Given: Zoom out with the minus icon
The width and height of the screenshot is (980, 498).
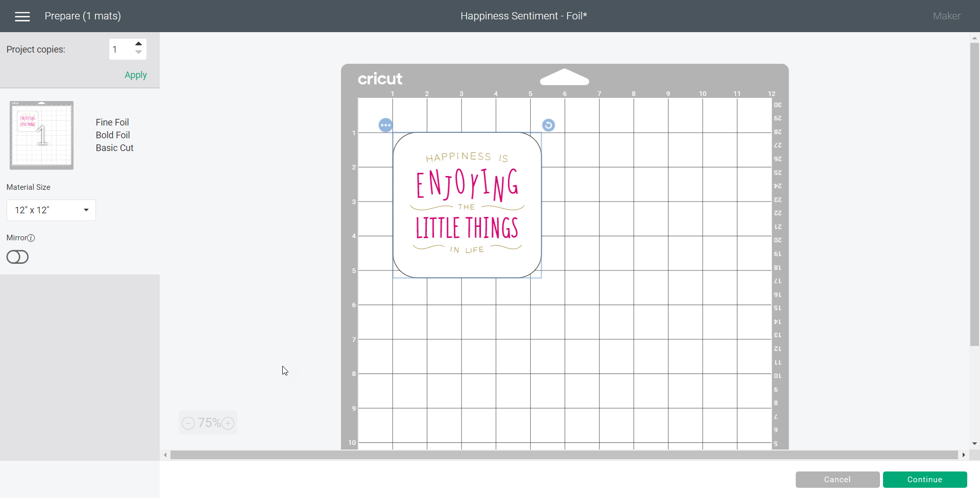Looking at the screenshot, I should pos(188,424).
